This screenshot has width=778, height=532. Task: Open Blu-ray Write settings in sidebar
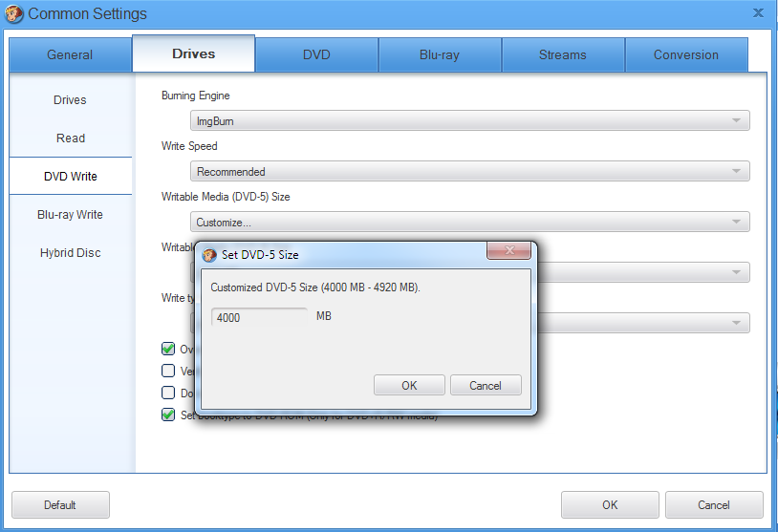tap(70, 214)
